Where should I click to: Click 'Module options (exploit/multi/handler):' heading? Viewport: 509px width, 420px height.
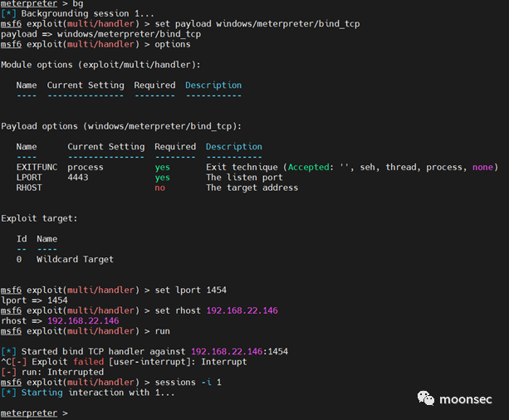[x=100, y=65]
